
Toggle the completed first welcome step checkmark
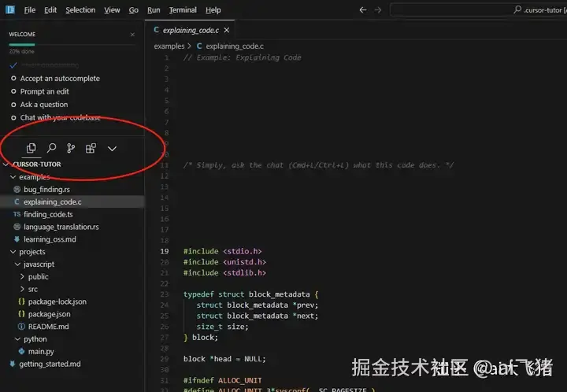[x=13, y=65]
